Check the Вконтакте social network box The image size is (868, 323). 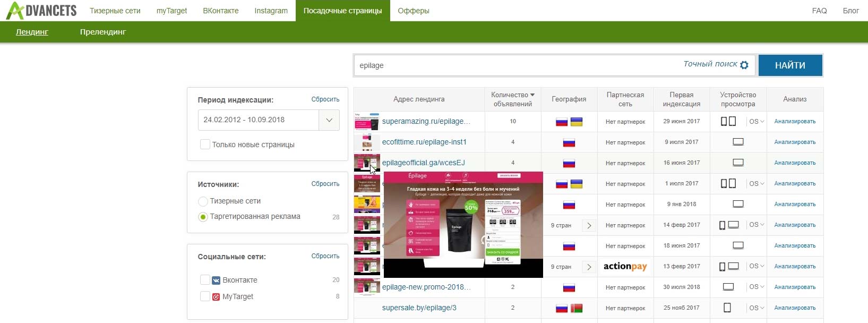pos(205,280)
